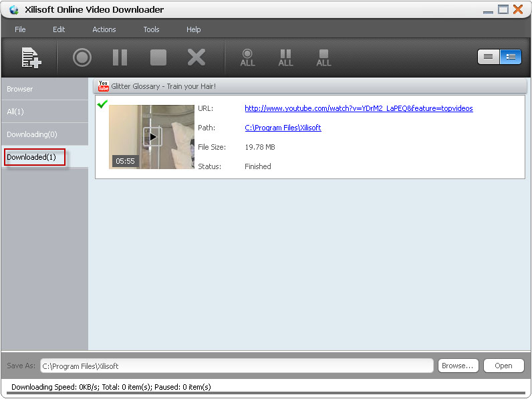This screenshot has width=532, height=399.
Task: Remove the selected task with X icon
Action: [x=196, y=57]
